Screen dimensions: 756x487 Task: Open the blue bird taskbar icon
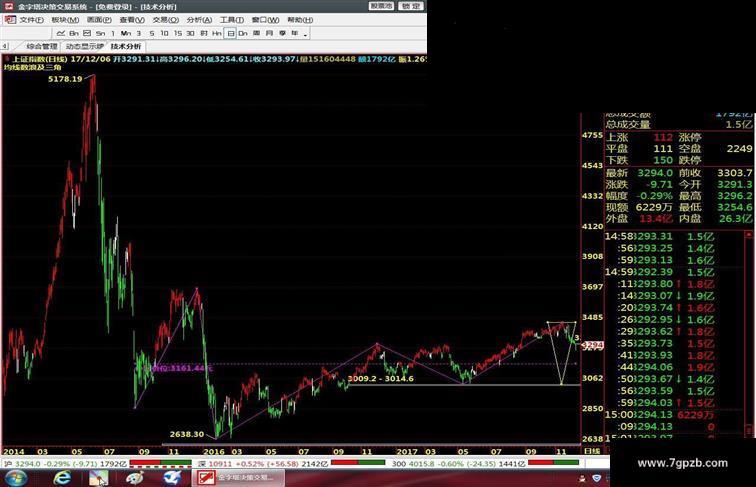(172, 478)
